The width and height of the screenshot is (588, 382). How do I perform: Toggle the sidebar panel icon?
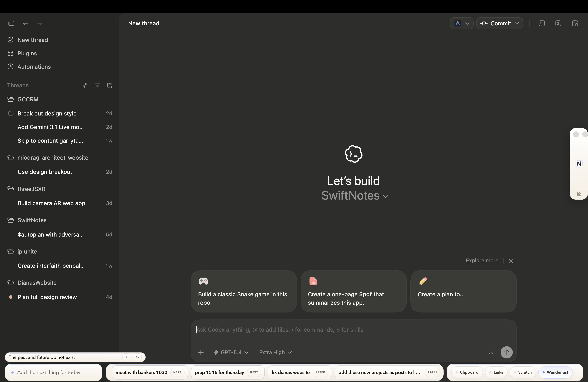click(x=11, y=23)
